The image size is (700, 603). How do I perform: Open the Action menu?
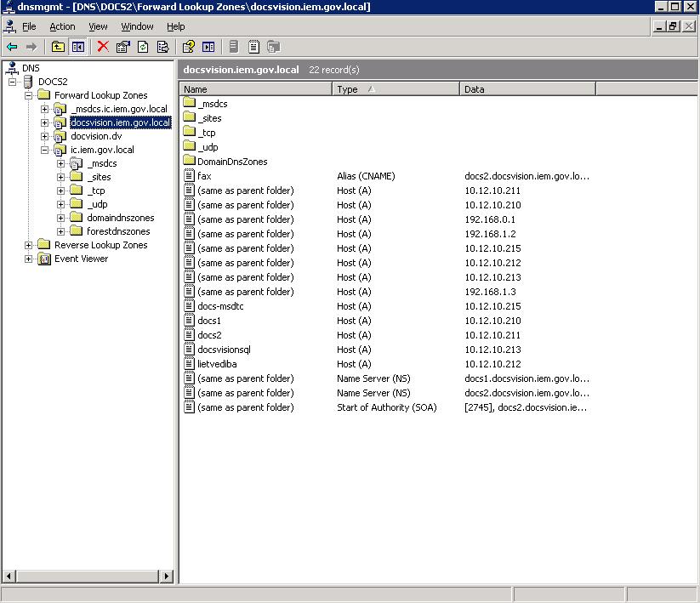[62, 26]
